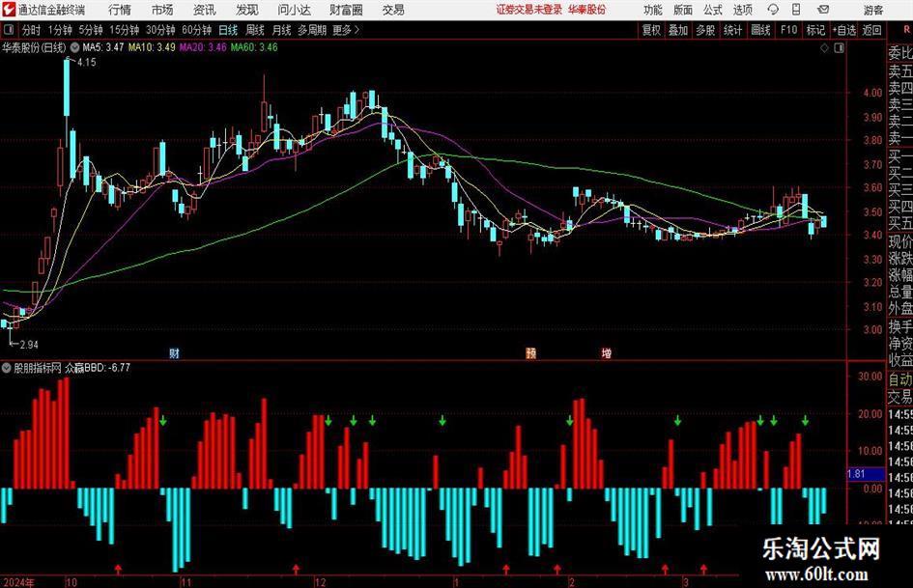The width and height of the screenshot is (913, 588).
Task: Open the mail envelope icon
Action: pos(823,10)
